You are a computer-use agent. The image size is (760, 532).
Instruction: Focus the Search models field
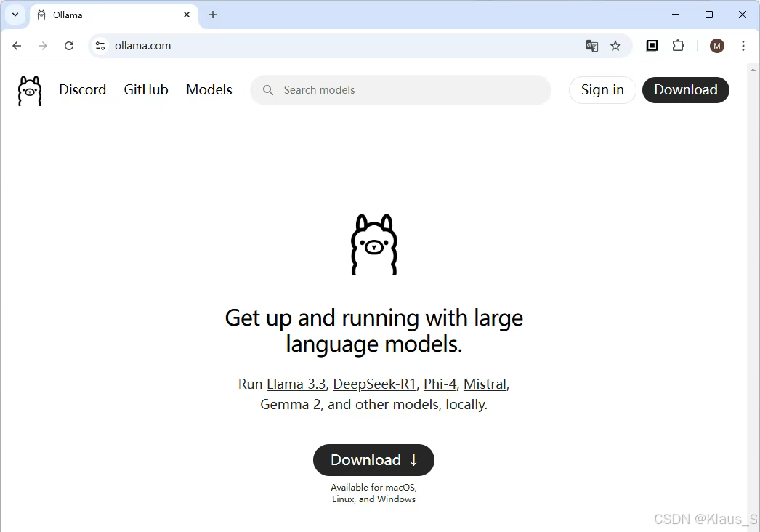tap(400, 90)
